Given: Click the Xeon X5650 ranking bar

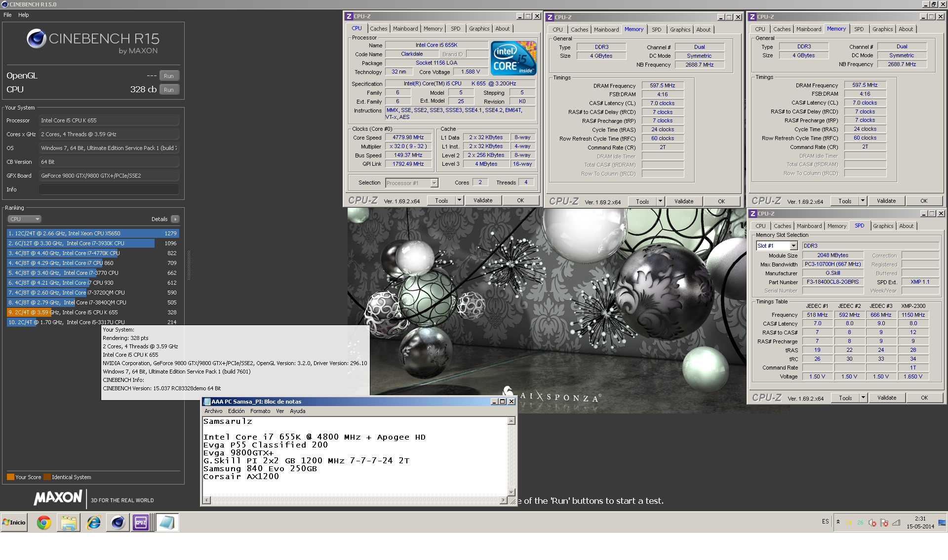Looking at the screenshot, I should [93, 233].
